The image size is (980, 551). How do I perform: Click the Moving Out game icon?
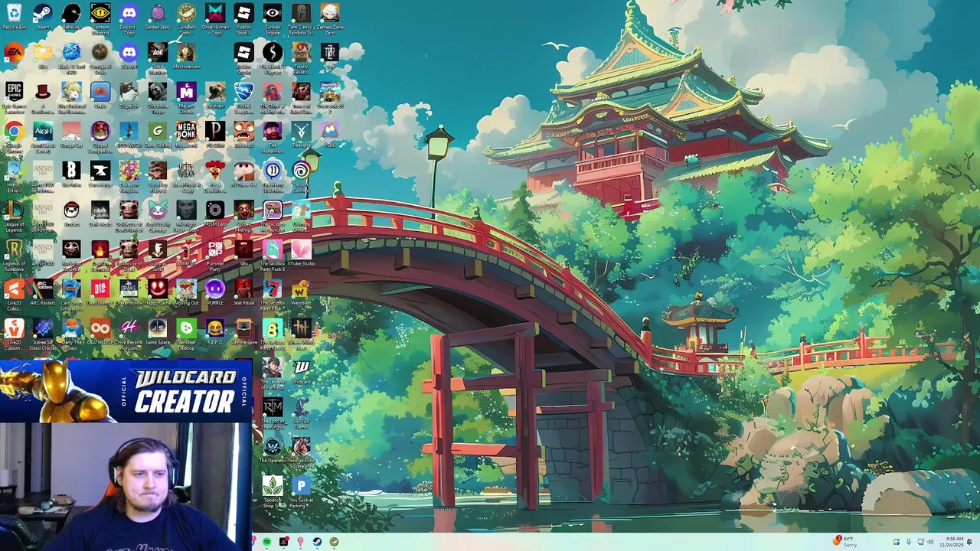tap(186, 292)
